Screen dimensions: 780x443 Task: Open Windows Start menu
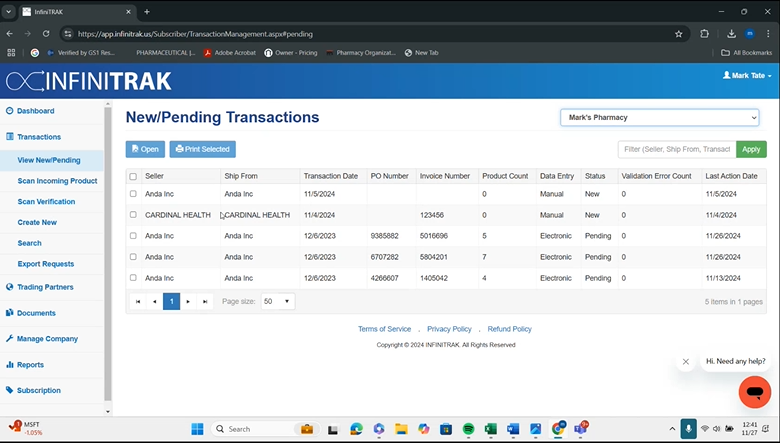tap(197, 429)
